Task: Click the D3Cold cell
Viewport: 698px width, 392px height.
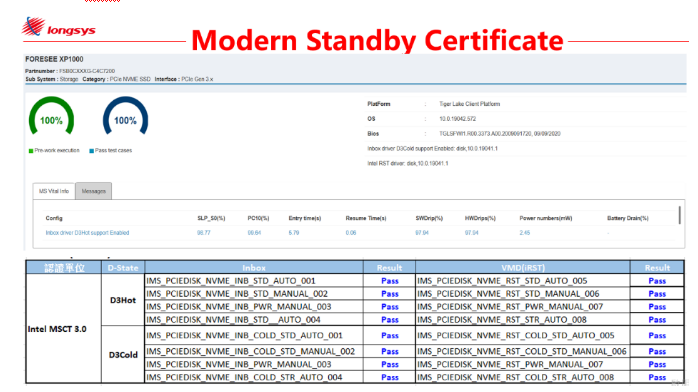Action: coord(123,355)
